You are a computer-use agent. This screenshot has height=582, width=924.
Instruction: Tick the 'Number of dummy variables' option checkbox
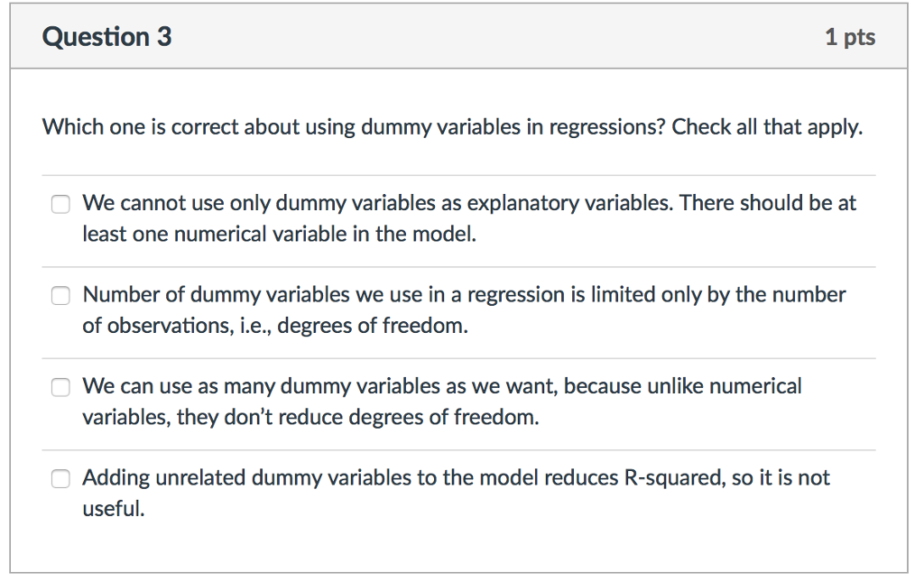60,296
